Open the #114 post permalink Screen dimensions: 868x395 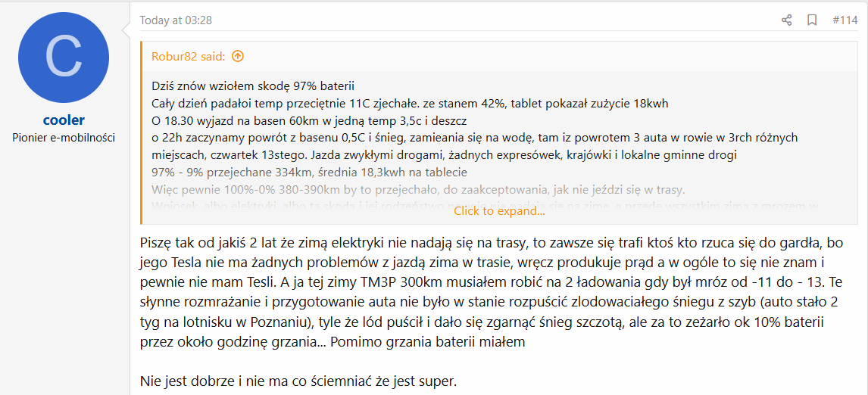tap(845, 20)
